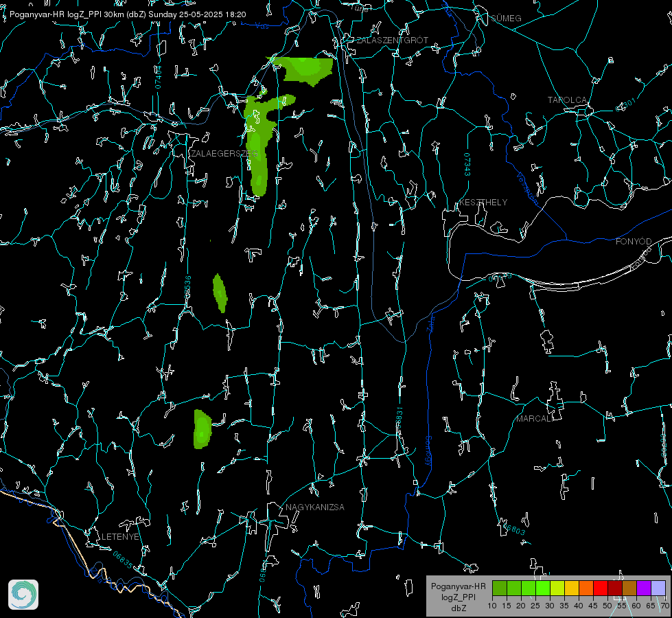This screenshot has width=672, height=618.
Task: Click the TAPOLCA city label
Action: 567,100
